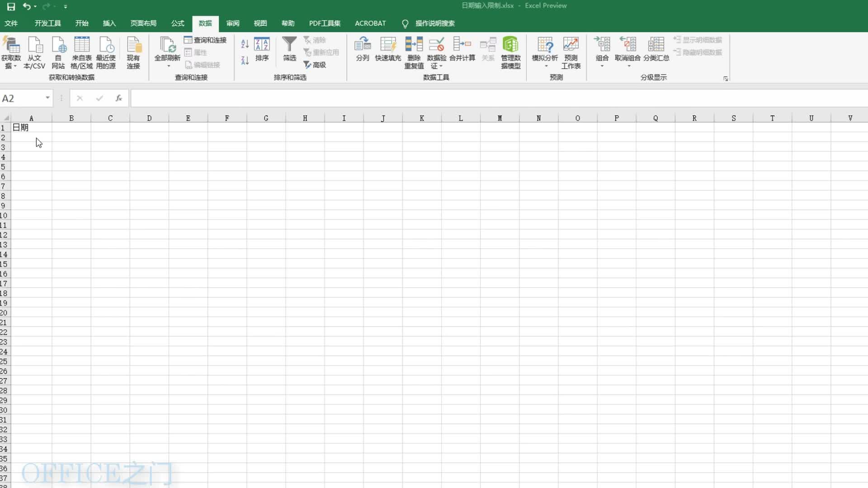
Task: Click sort ascending A-Z icon
Action: click(245, 44)
